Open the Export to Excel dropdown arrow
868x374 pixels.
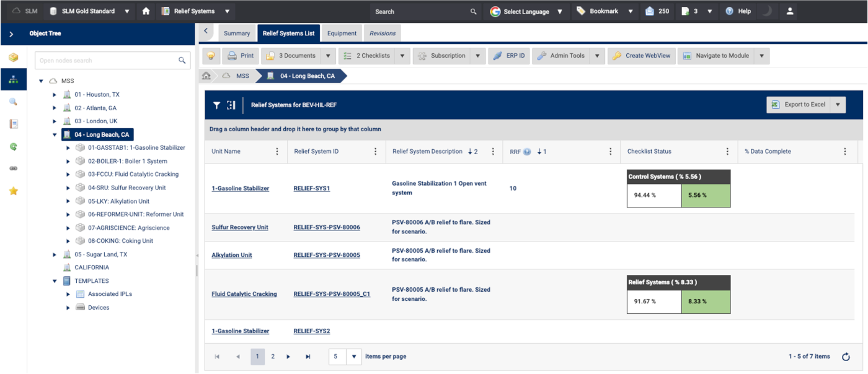coord(838,105)
